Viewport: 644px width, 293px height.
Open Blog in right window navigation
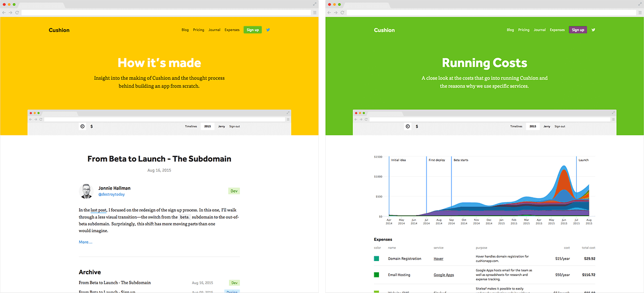(510, 30)
